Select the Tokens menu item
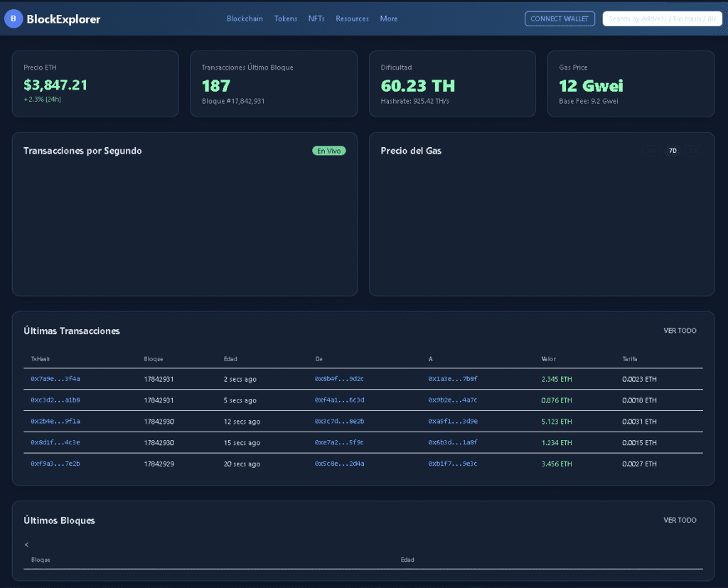Image resolution: width=728 pixels, height=588 pixels. point(286,18)
